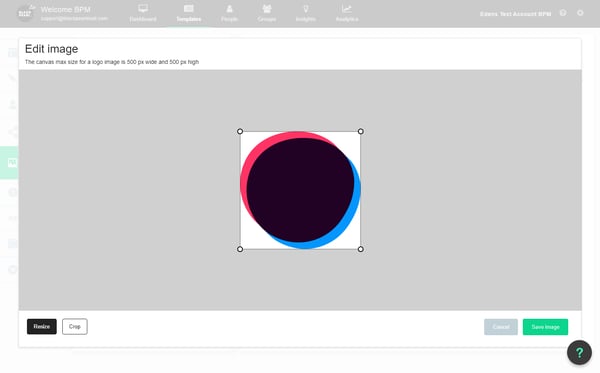This screenshot has height=373, width=600.
Task: Click the Edens Test Account BPM name
Action: (515, 14)
